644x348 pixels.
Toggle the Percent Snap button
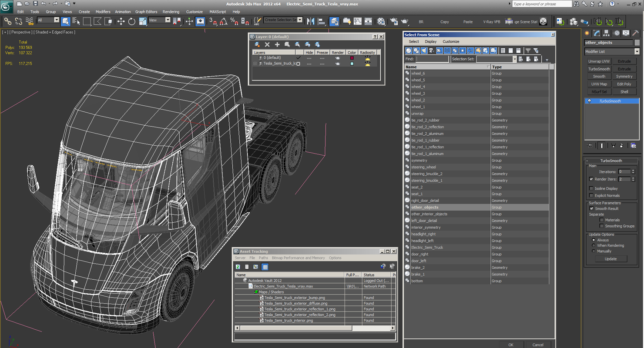click(x=234, y=21)
